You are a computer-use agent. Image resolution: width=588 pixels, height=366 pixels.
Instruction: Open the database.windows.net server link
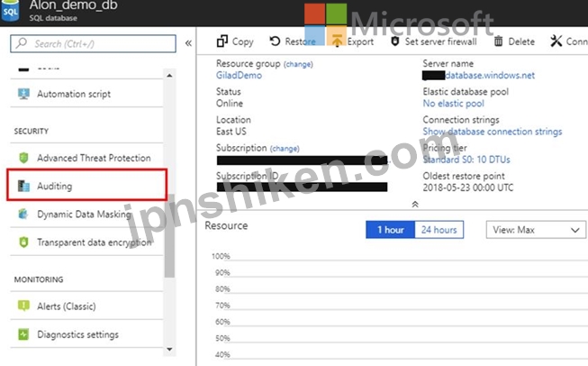tap(490, 75)
